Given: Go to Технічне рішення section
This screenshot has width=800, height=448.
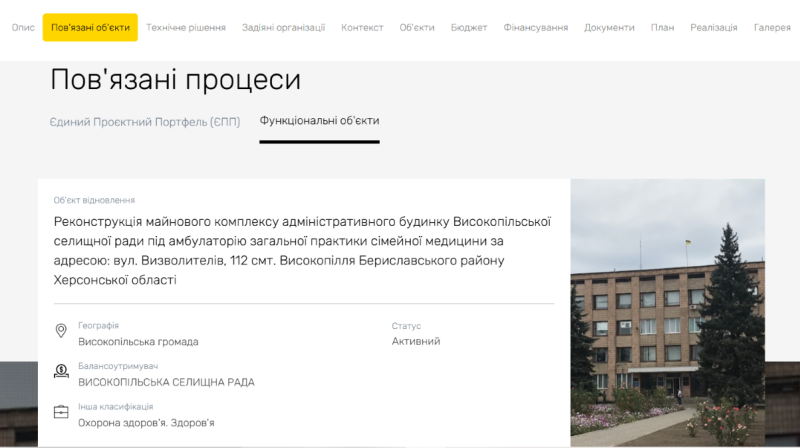Looking at the screenshot, I should [186, 28].
